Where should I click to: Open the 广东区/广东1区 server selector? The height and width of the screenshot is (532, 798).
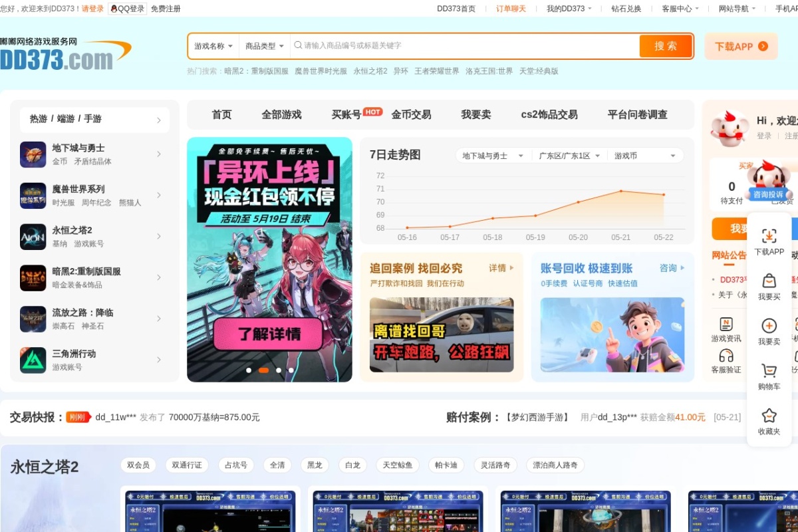coord(569,156)
